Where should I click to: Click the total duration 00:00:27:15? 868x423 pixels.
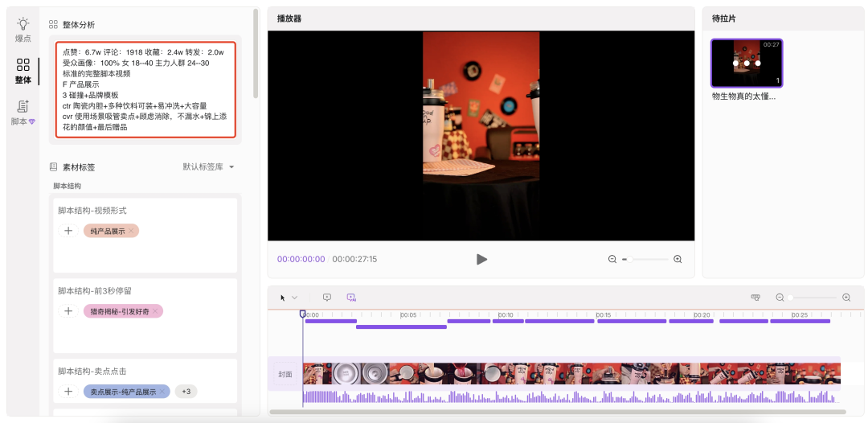click(x=355, y=259)
